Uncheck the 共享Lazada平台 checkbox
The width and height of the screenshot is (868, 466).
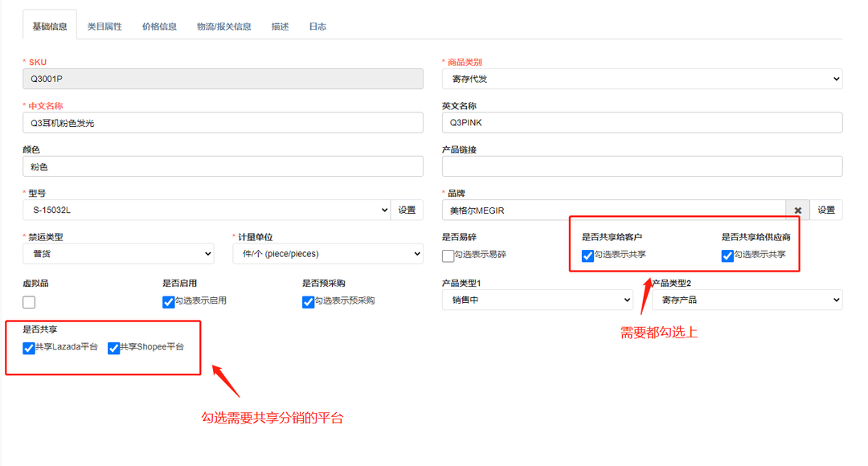pos(29,348)
